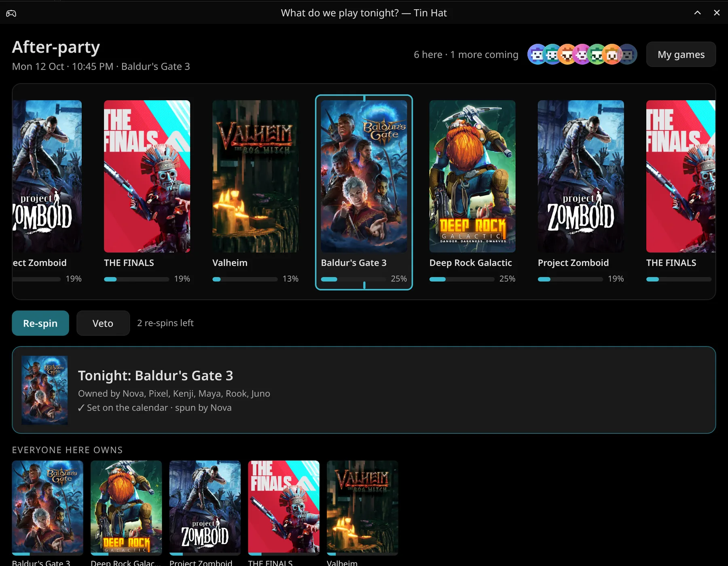Click 'Owned by Nova, Pixel, Kenji, Maya, Rook, Juno'

coord(174,393)
